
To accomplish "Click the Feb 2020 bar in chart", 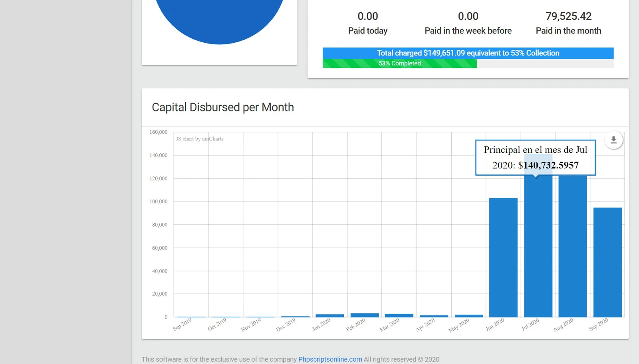I will tap(365, 315).
